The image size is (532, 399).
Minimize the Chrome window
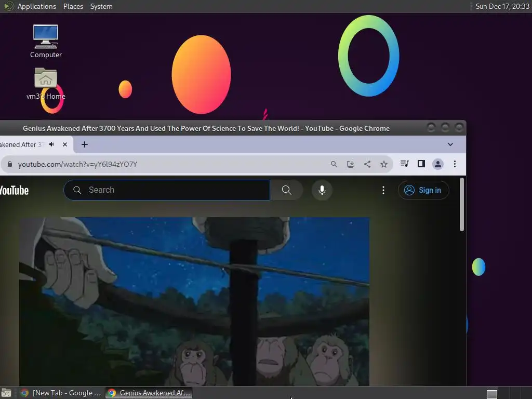[x=431, y=128]
